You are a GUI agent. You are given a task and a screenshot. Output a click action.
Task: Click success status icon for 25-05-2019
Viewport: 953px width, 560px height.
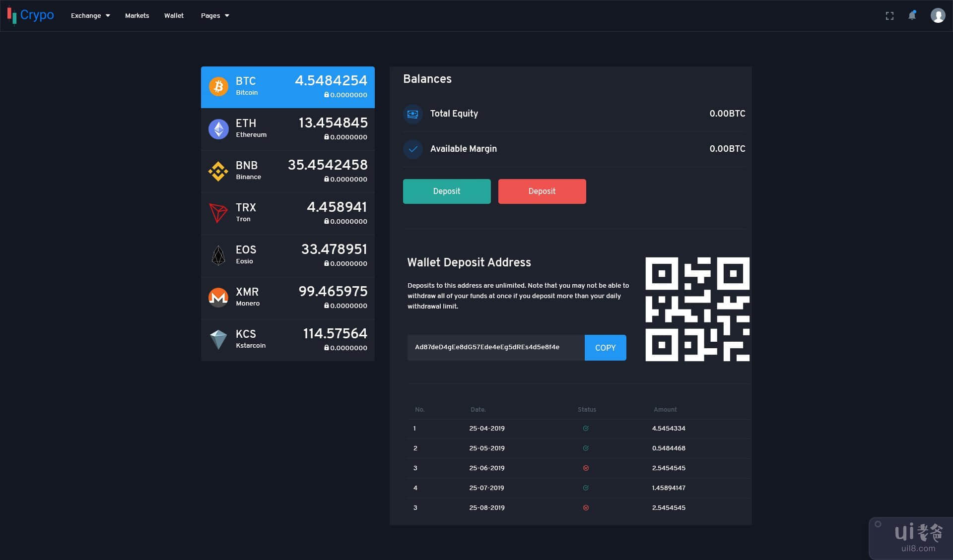[x=586, y=448]
